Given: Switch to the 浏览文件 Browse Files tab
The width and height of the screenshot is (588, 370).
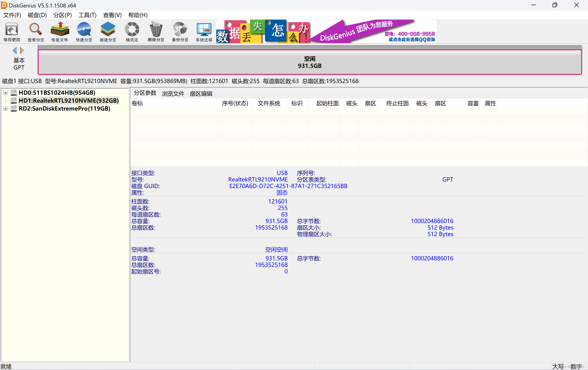Looking at the screenshot, I should (x=173, y=94).
